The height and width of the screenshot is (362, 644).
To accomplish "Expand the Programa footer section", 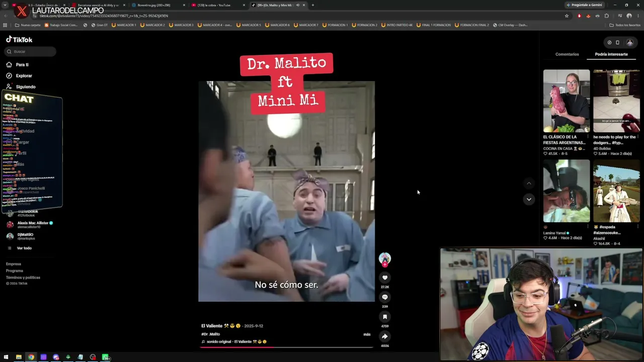I will coord(15,270).
